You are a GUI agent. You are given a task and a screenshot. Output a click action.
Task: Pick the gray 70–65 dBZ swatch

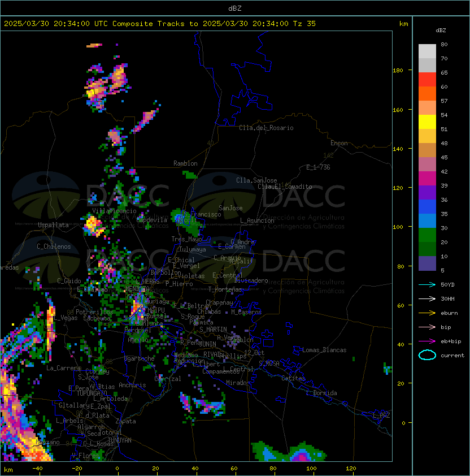[x=427, y=65]
